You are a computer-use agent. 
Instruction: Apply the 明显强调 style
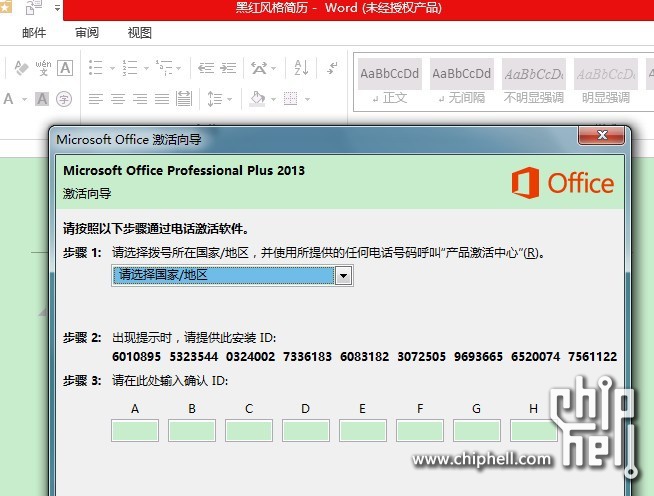[x=606, y=82]
